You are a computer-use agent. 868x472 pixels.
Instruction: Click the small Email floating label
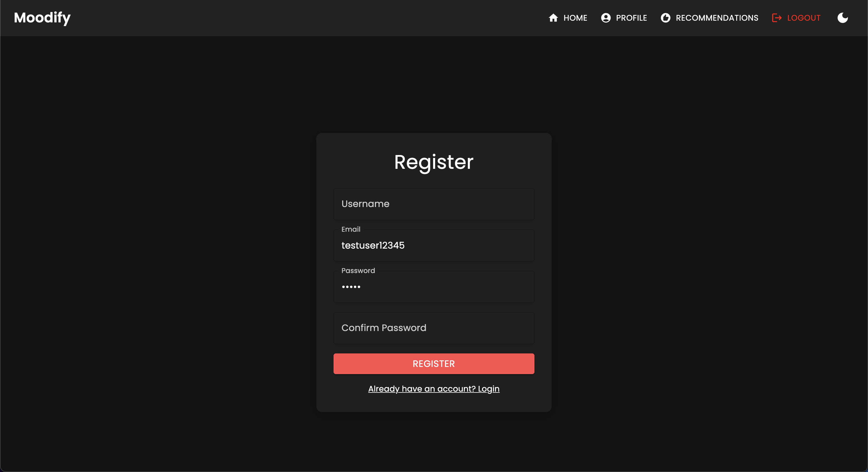pyautogui.click(x=350, y=229)
